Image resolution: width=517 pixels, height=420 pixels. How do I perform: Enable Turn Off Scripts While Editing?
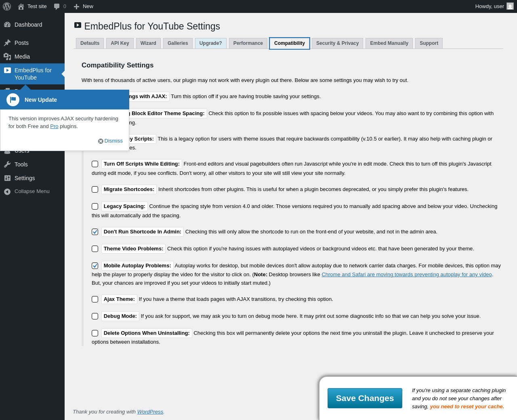95,164
